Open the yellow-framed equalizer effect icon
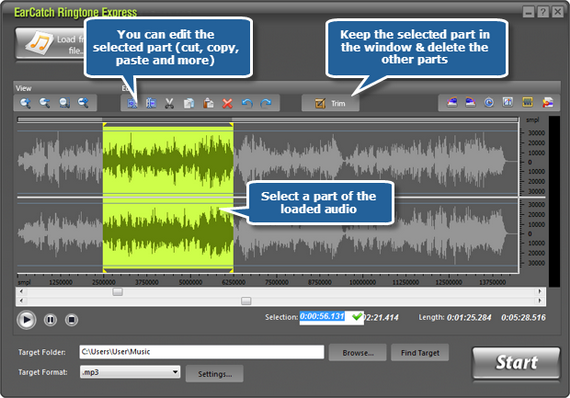 (x=527, y=102)
